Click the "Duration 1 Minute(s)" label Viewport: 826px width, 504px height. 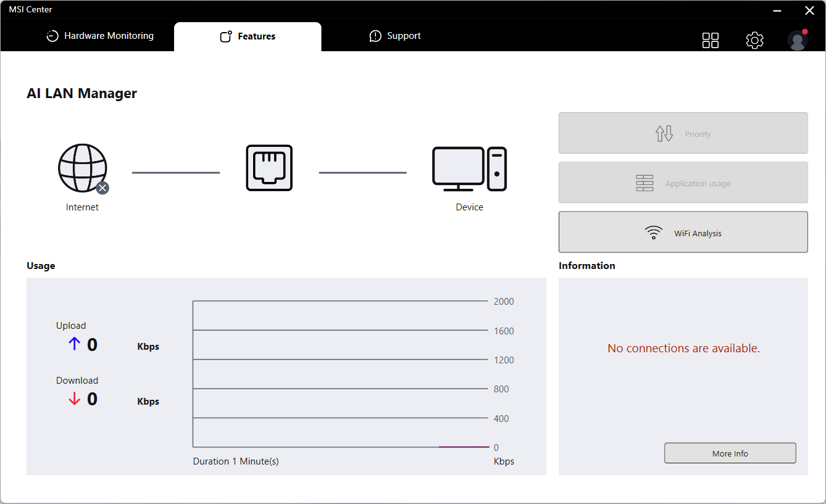tap(236, 461)
